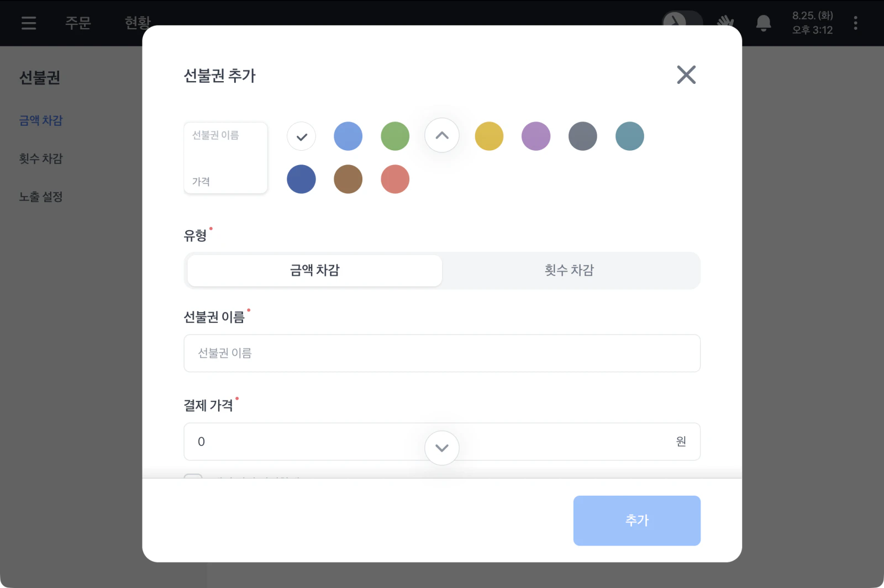The width and height of the screenshot is (884, 588).
Task: Click the 추가 button
Action: pos(637,521)
